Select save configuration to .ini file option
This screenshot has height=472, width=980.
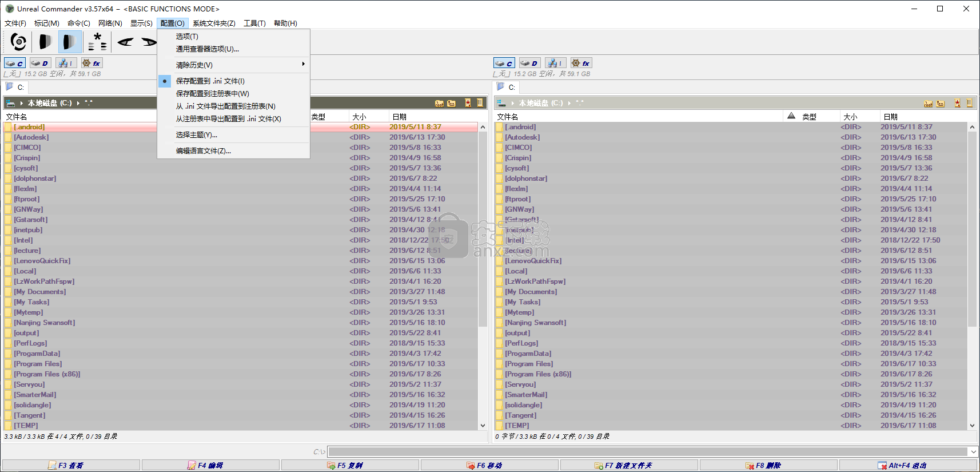(233, 81)
